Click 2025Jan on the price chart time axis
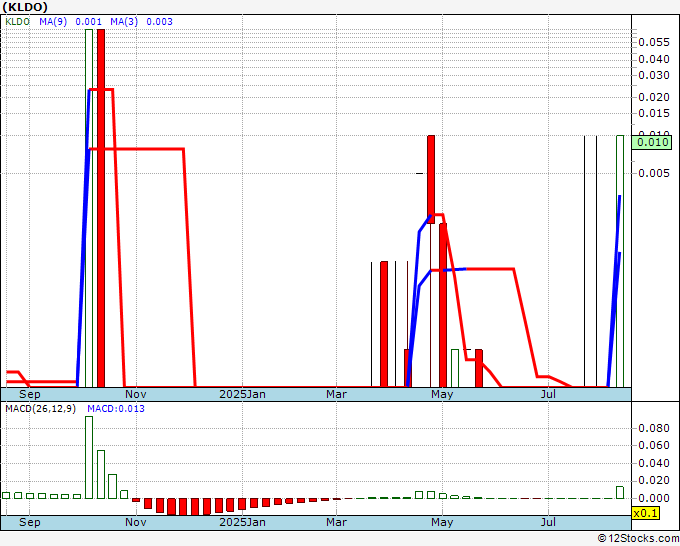This screenshot has width=680, height=546. point(242,394)
